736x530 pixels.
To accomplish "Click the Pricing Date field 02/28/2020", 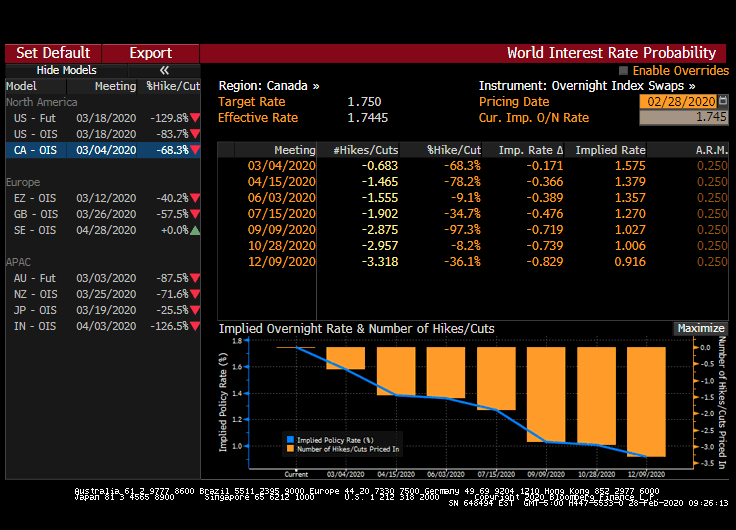I will coord(678,101).
